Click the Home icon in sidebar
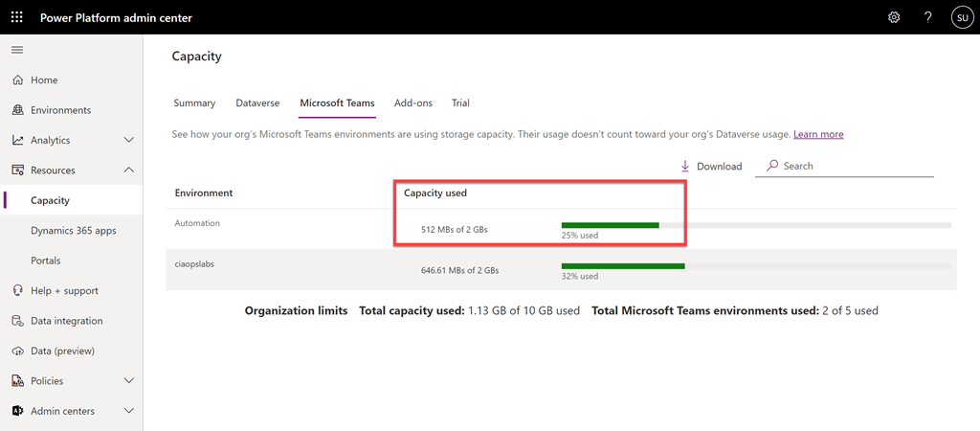Viewport: 980px width, 431px height. (x=17, y=80)
